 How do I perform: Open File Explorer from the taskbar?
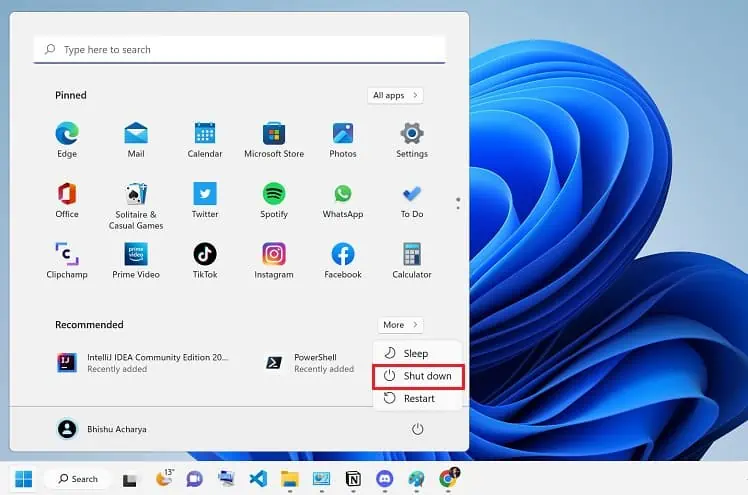point(290,479)
